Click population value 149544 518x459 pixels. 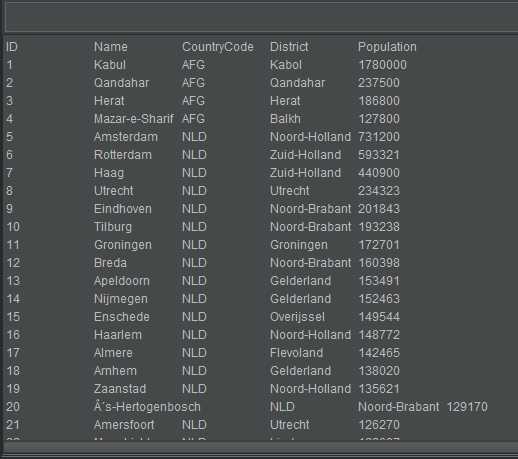(x=379, y=317)
